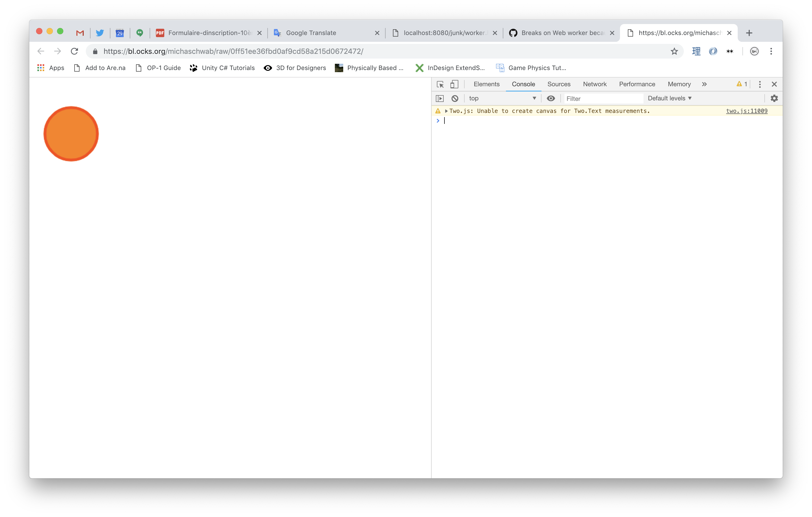Click the yellow warning count indicator
The width and height of the screenshot is (812, 517).
[x=741, y=84]
